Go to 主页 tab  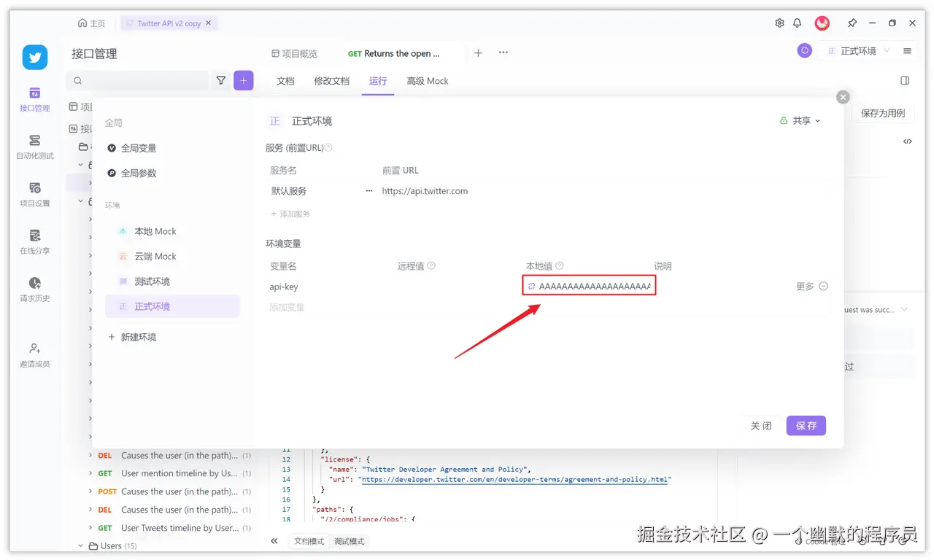(92, 23)
